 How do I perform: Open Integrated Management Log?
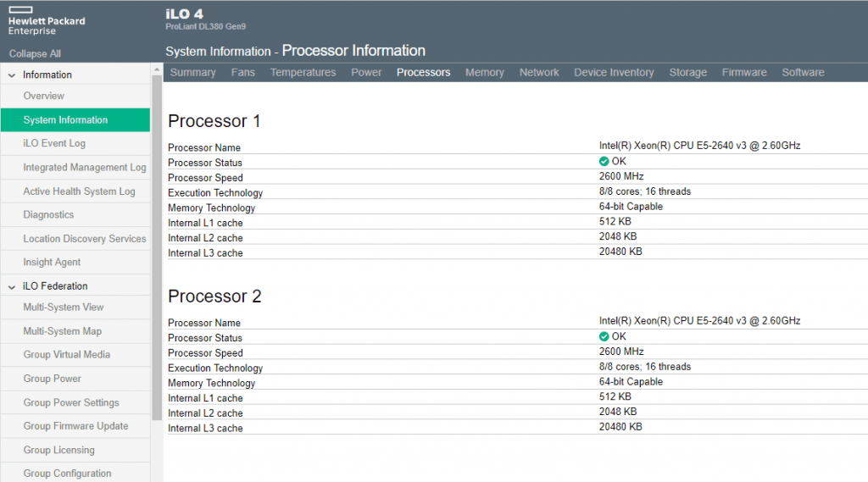75,167
